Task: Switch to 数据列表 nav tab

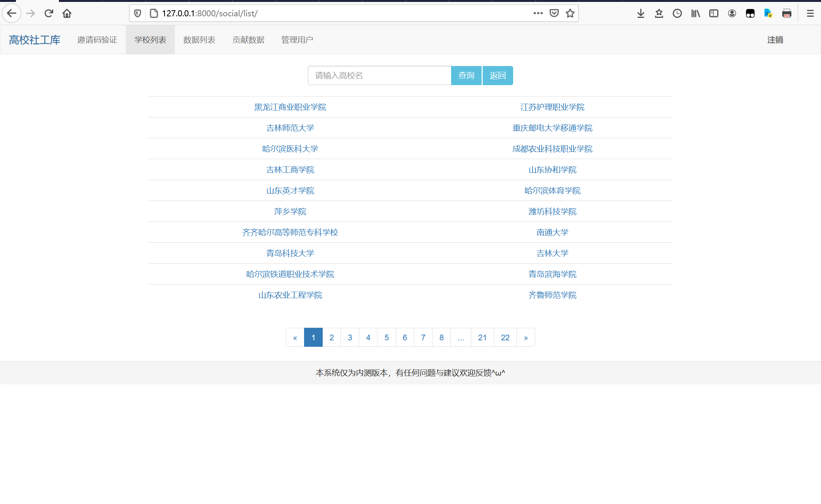Action: (199, 40)
